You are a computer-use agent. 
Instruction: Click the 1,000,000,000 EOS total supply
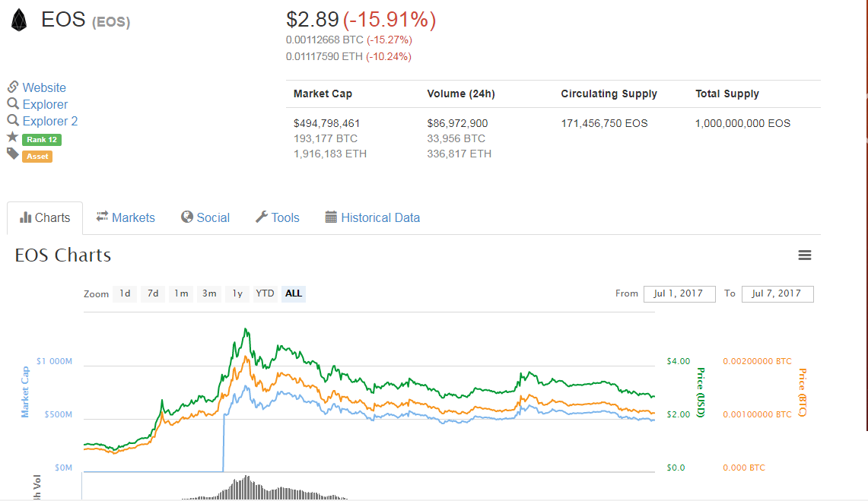(743, 123)
